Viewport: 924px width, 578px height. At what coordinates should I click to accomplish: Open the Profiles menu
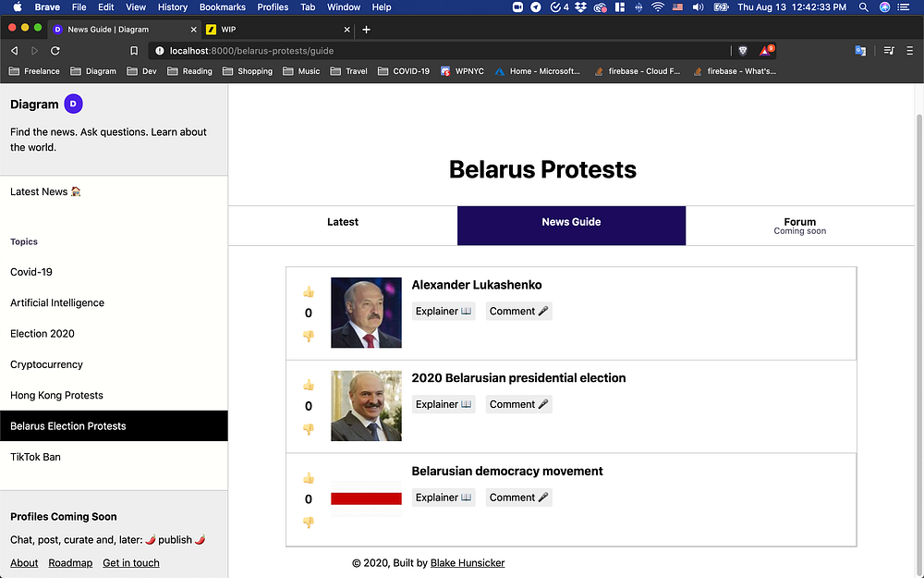[x=273, y=7]
